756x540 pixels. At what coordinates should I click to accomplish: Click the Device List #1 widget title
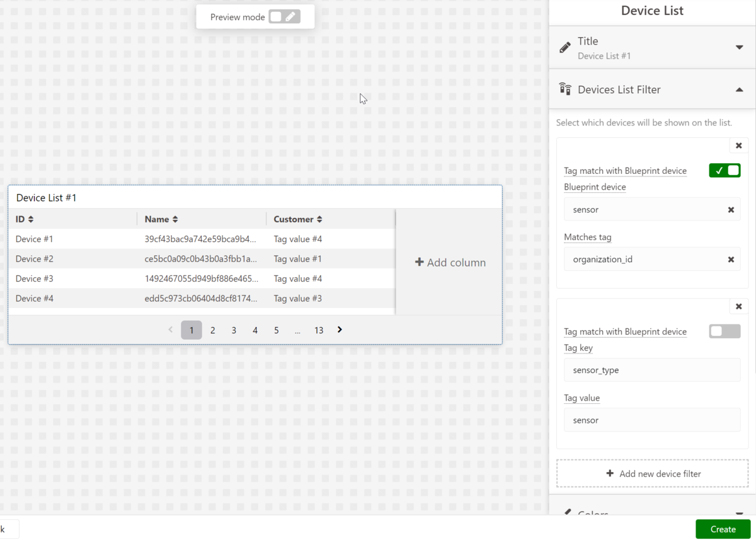click(46, 198)
